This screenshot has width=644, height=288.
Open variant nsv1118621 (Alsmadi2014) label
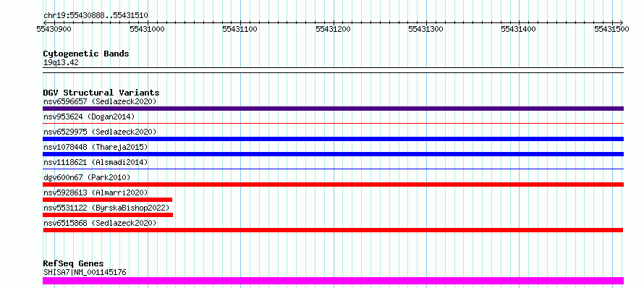pos(96,162)
